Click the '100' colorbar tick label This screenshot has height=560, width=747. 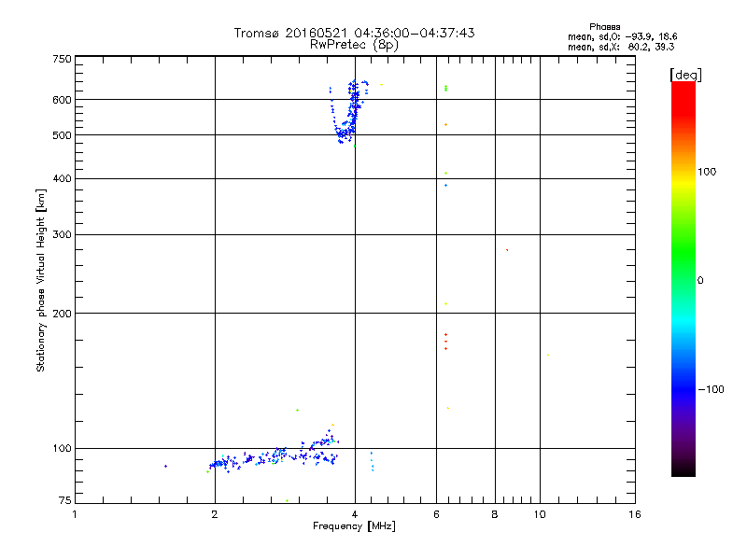pyautogui.click(x=707, y=172)
